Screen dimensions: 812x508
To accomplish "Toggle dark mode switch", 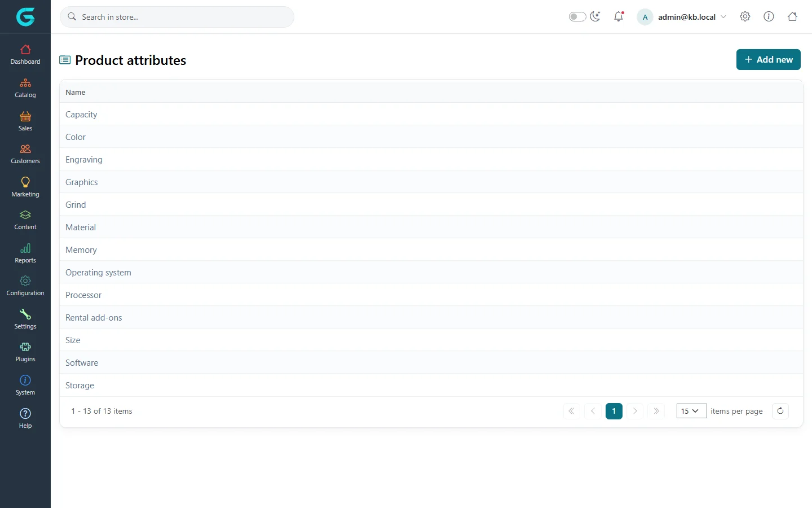I will pyautogui.click(x=577, y=16).
